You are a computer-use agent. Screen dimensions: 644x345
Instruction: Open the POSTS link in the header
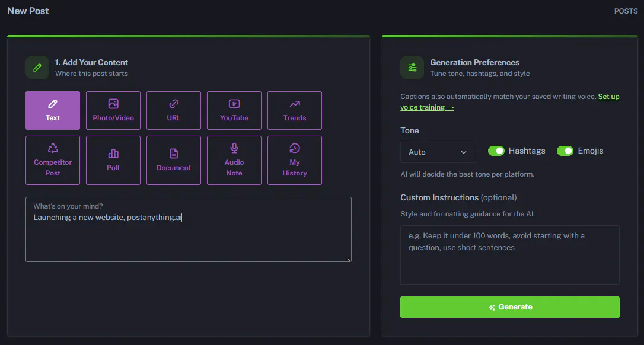(626, 11)
